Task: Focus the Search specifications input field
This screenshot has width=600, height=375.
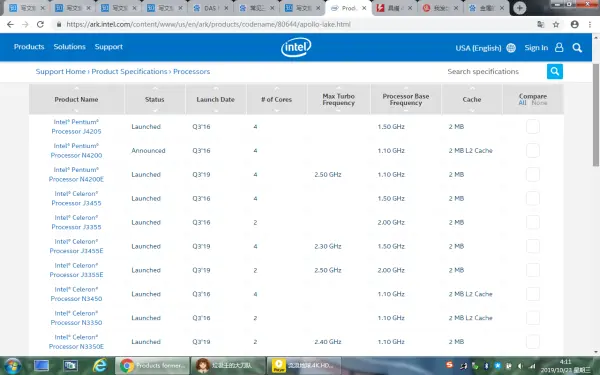Action: 496,72
